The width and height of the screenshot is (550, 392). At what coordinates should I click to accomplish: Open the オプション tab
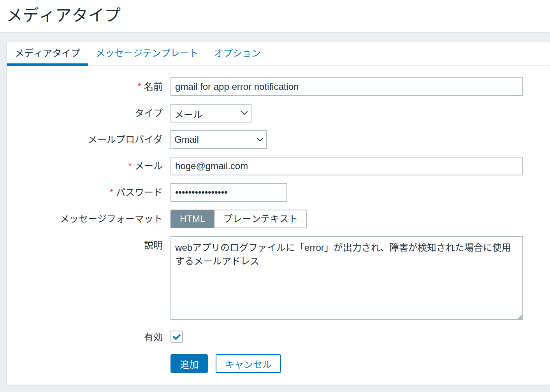coord(237,53)
